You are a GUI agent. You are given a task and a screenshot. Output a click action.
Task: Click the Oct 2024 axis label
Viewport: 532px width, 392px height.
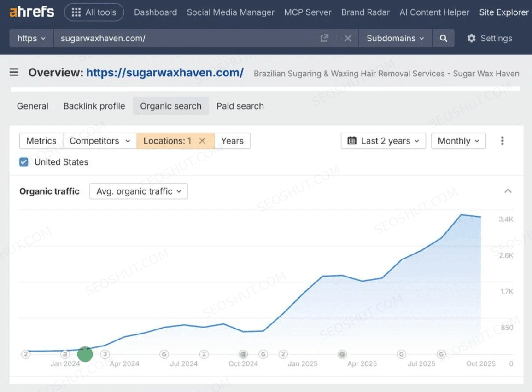(243, 364)
